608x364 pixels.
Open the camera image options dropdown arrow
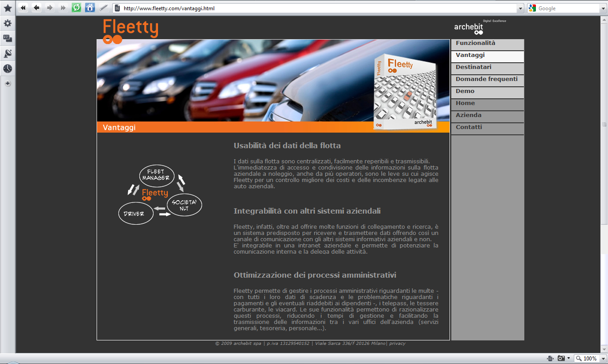click(568, 358)
